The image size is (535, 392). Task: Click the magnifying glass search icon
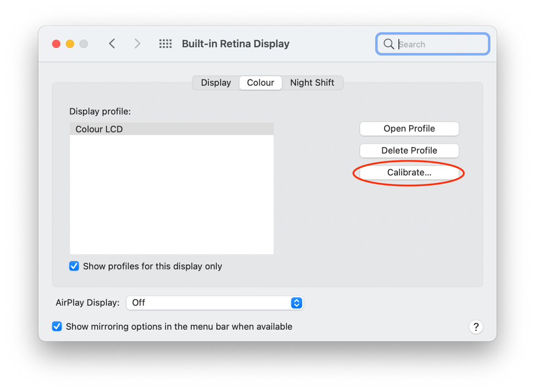(388, 43)
